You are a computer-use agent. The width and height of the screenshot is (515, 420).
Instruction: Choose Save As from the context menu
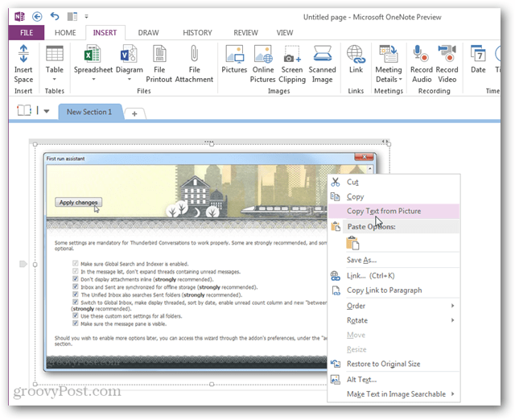tap(393, 260)
